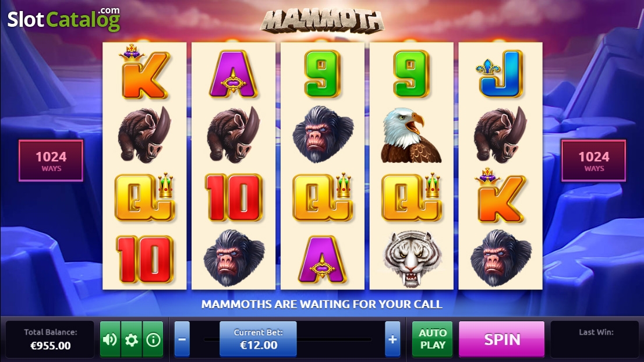The image size is (644, 362).
Task: Click the pink SPIN button
Action: tap(501, 339)
